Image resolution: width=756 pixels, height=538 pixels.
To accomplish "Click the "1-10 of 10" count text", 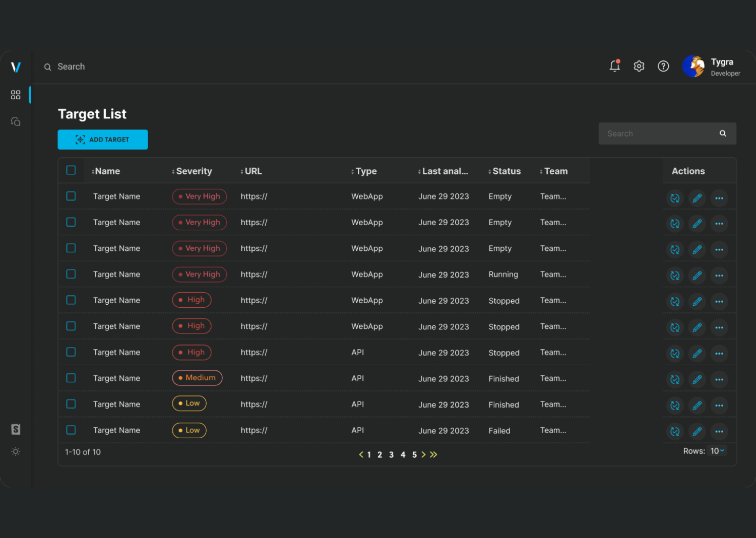I will click(x=83, y=452).
